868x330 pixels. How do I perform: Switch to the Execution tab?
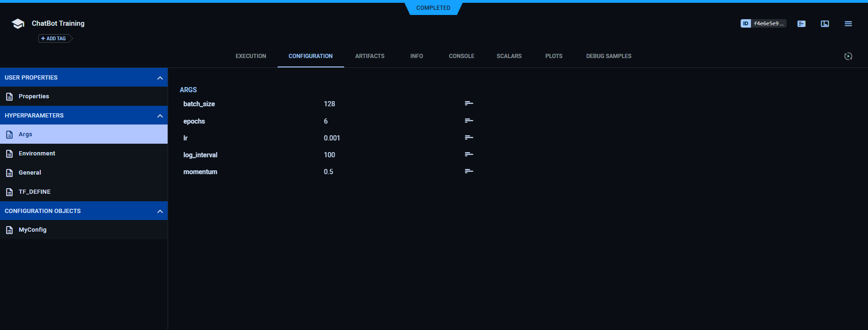[x=250, y=56]
